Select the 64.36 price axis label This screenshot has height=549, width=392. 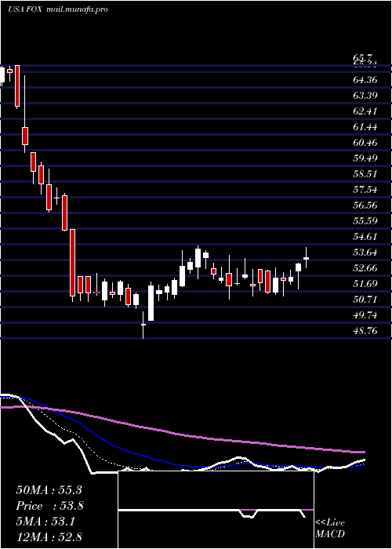point(365,80)
